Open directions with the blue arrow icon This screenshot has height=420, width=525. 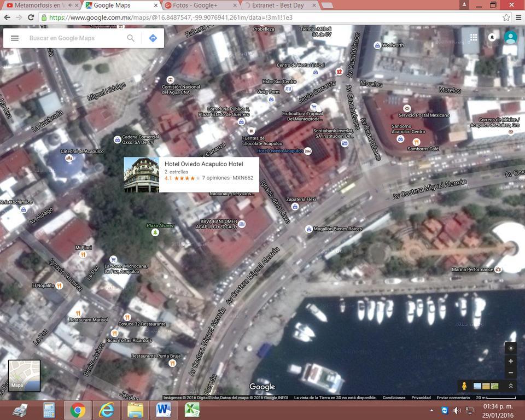pyautogui.click(x=153, y=38)
